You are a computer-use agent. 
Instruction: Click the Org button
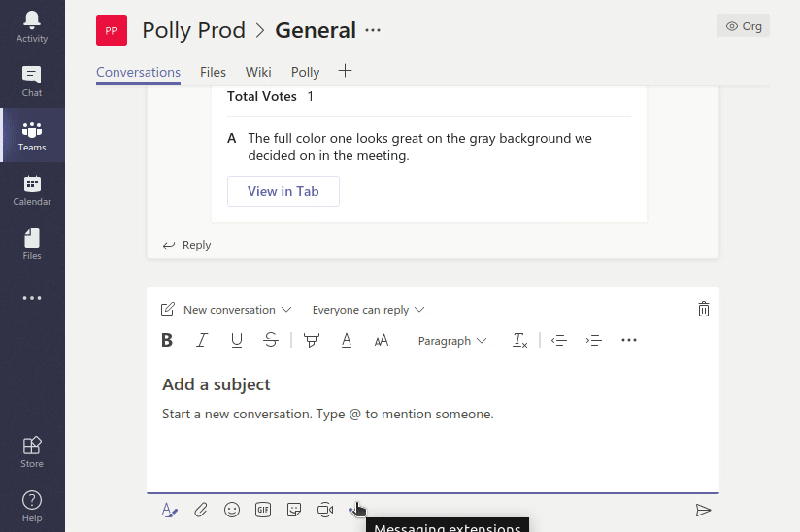[x=743, y=26]
